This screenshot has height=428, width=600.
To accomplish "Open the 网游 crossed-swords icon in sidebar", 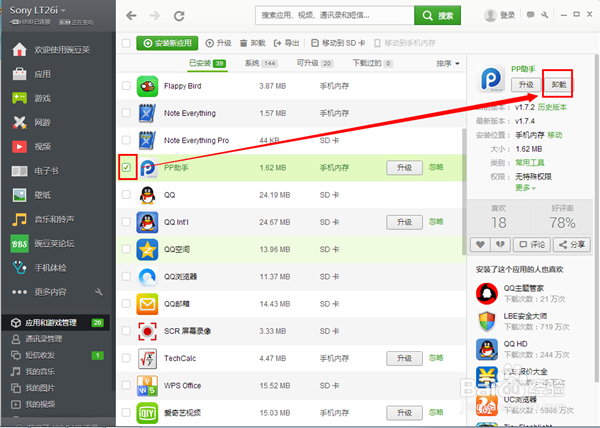I will click(20, 122).
